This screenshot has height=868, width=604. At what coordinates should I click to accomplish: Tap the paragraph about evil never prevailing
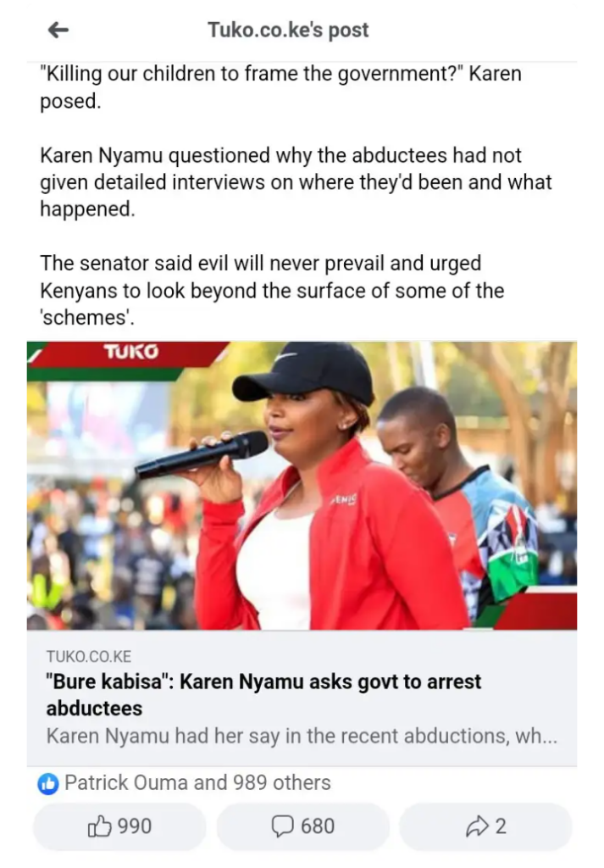272,290
